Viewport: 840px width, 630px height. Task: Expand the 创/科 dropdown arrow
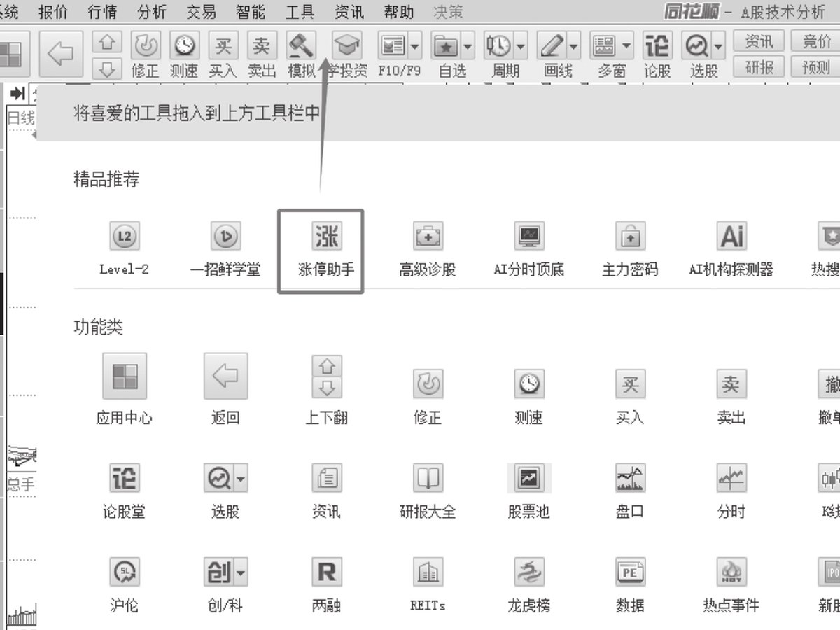tap(241, 573)
